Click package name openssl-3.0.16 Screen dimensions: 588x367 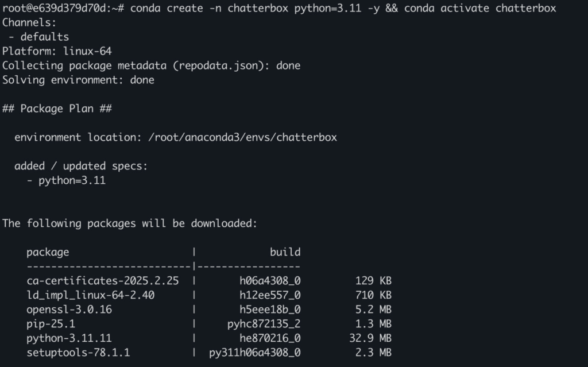[x=69, y=310]
